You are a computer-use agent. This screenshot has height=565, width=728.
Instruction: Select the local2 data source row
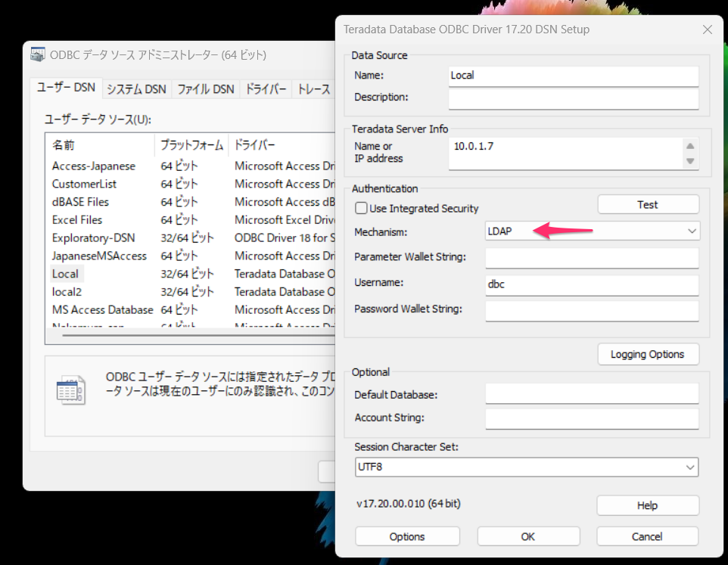[192, 292]
